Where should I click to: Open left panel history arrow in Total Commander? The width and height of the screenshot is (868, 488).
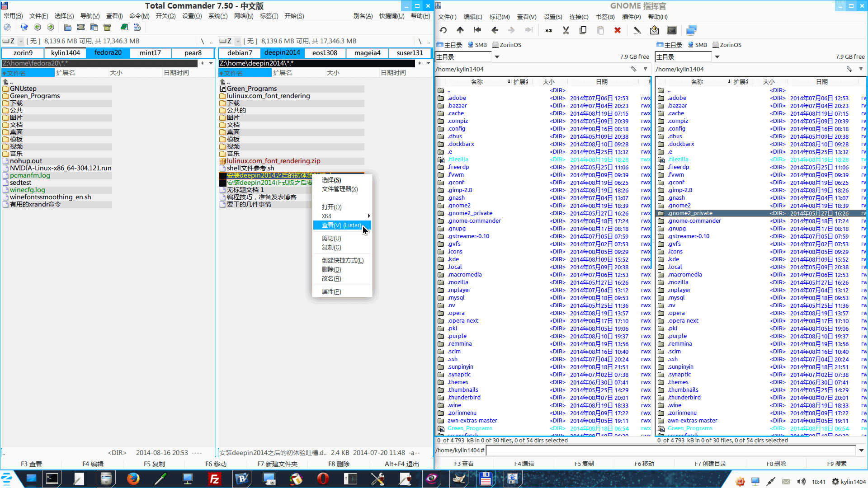click(x=211, y=63)
